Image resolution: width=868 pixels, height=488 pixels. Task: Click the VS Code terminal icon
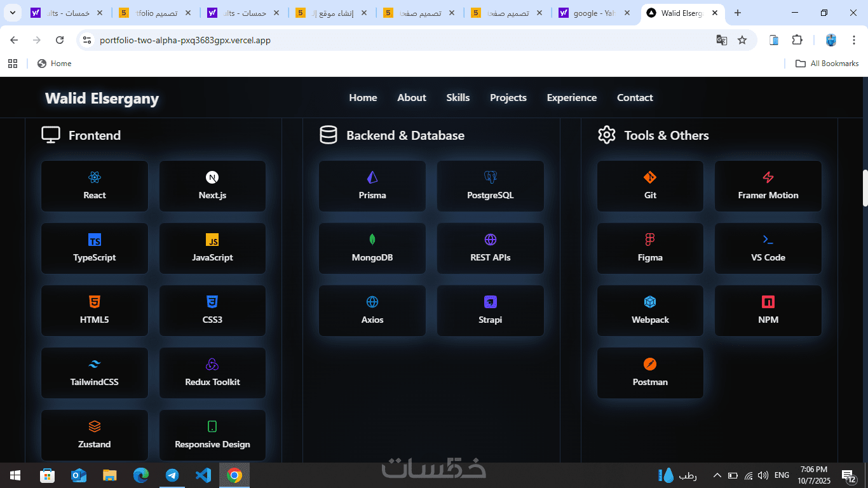point(768,240)
